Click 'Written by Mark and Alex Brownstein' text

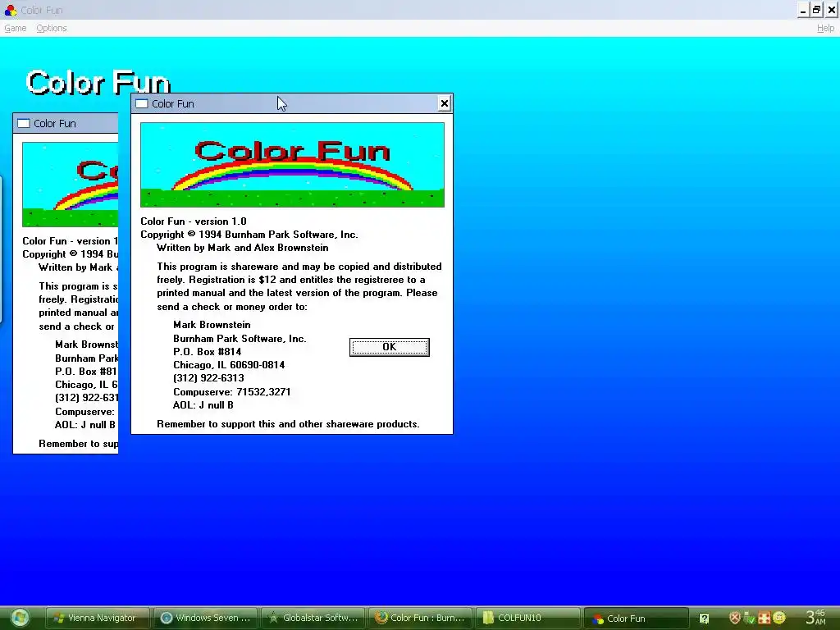point(243,248)
